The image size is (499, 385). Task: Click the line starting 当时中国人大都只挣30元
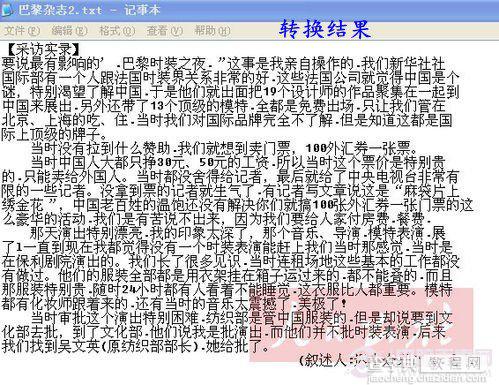(x=238, y=162)
